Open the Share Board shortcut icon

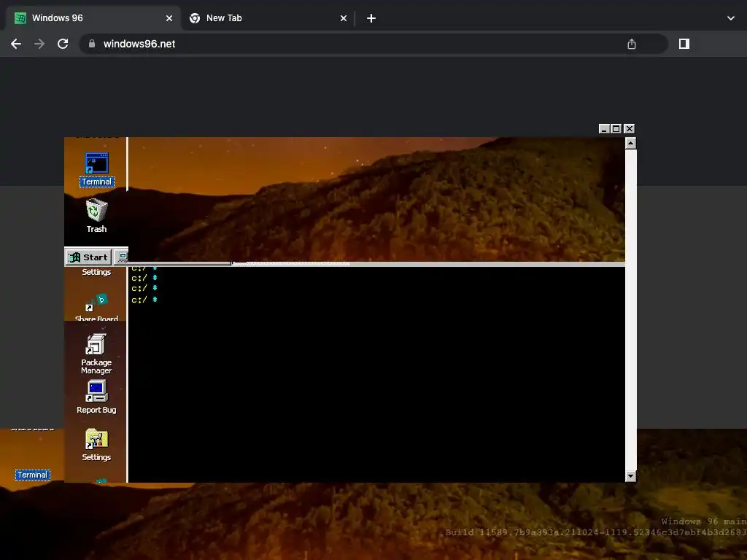coord(97,303)
